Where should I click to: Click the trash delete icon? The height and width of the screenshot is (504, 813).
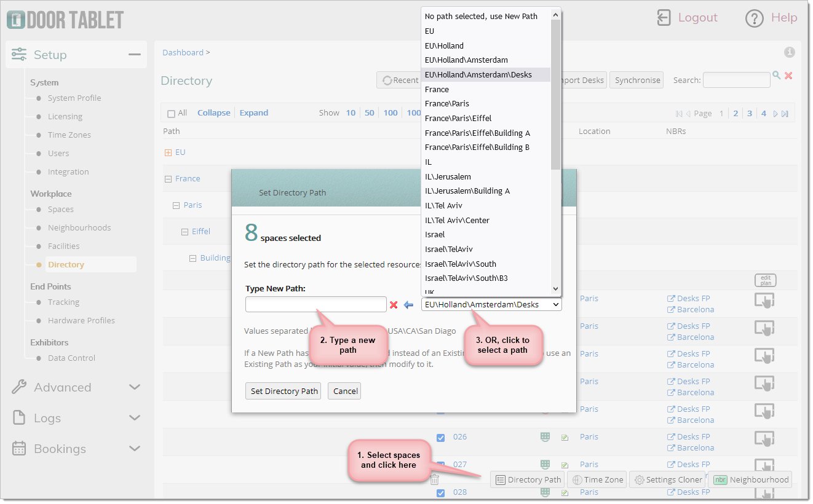(435, 480)
